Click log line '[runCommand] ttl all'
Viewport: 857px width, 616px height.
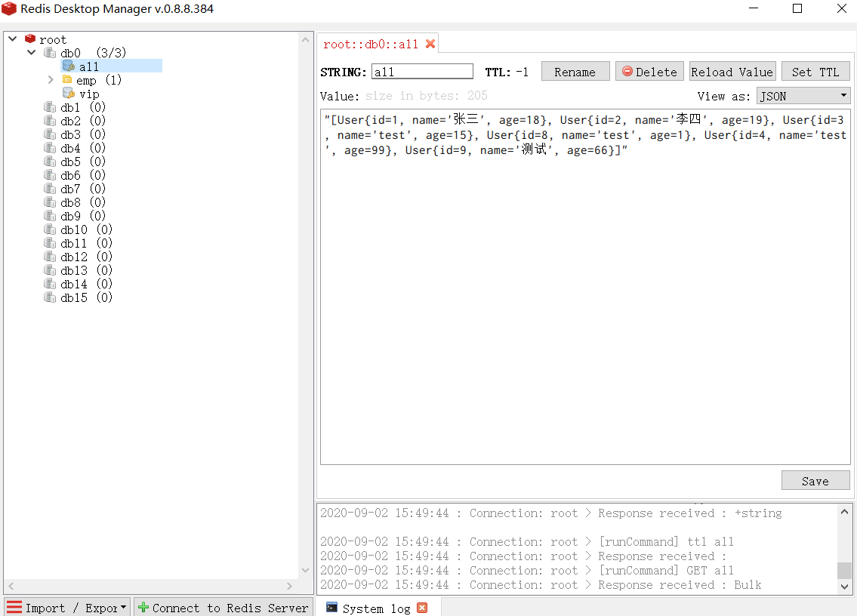(x=666, y=542)
